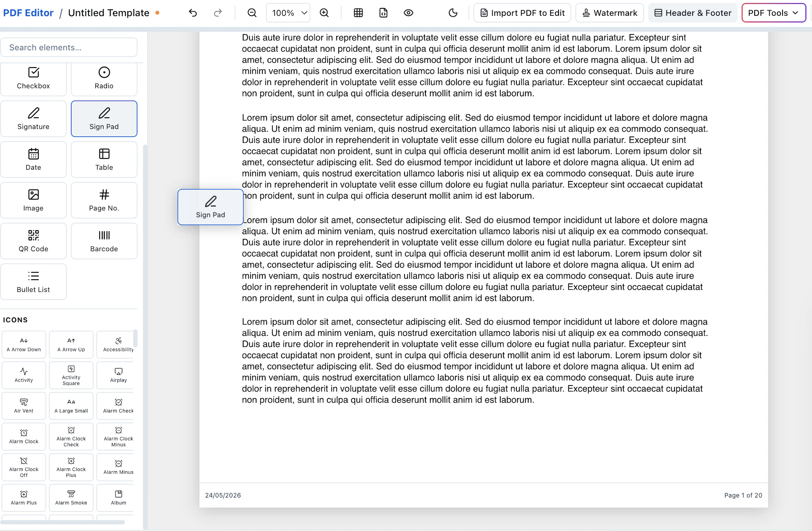Select the Bullet List element

(33, 282)
